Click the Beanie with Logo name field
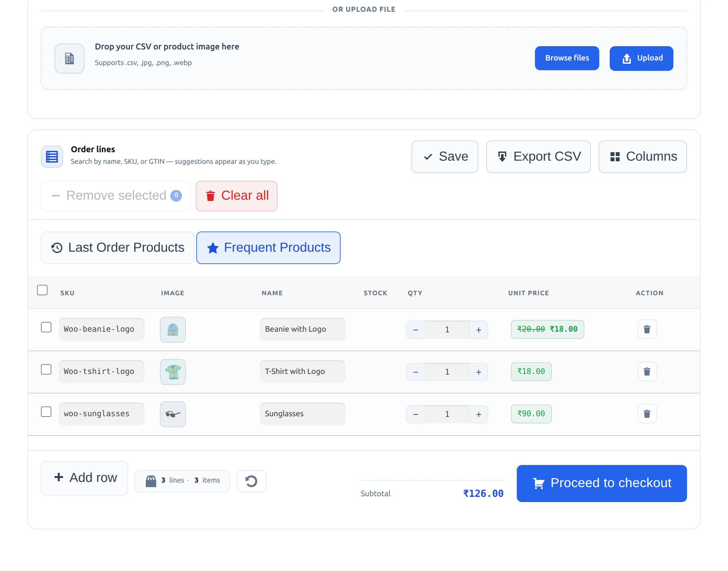This screenshot has height=571, width=728. coord(302,329)
